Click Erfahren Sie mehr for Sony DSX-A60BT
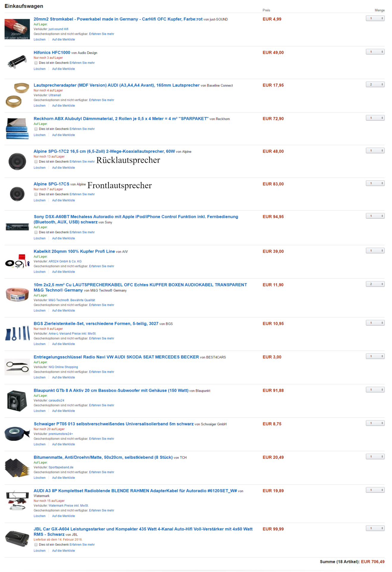The image size is (392, 572). tap(82, 232)
